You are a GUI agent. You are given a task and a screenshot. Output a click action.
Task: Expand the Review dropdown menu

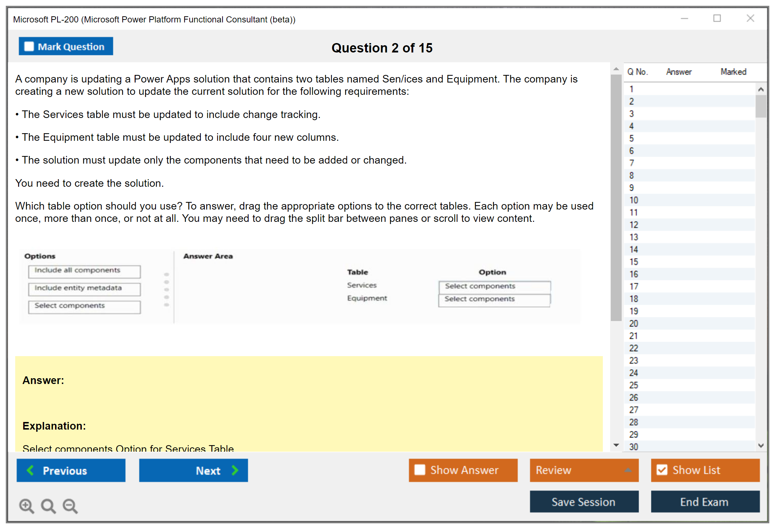point(628,470)
